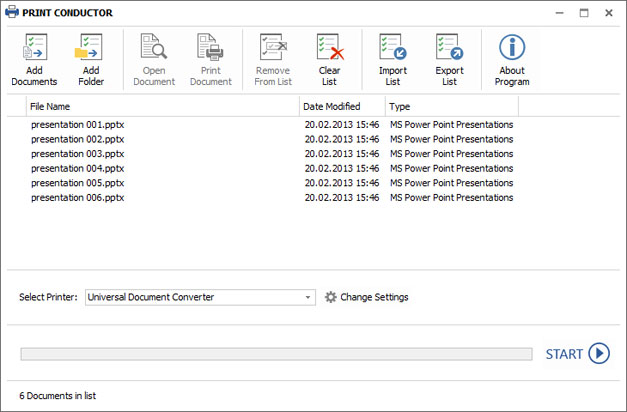Screen dimensions: 627x412
Task: Click the Print Conductor printer logo icon
Action: tap(12, 12)
